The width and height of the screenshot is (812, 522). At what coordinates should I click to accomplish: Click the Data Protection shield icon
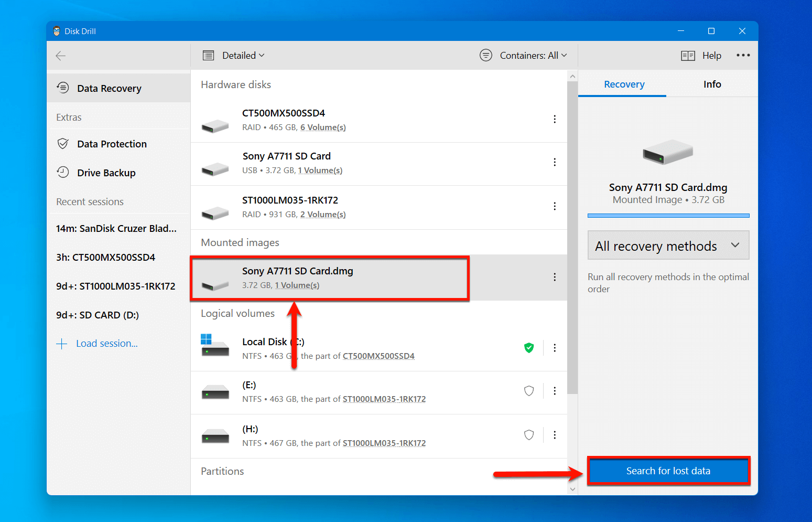[63, 143]
